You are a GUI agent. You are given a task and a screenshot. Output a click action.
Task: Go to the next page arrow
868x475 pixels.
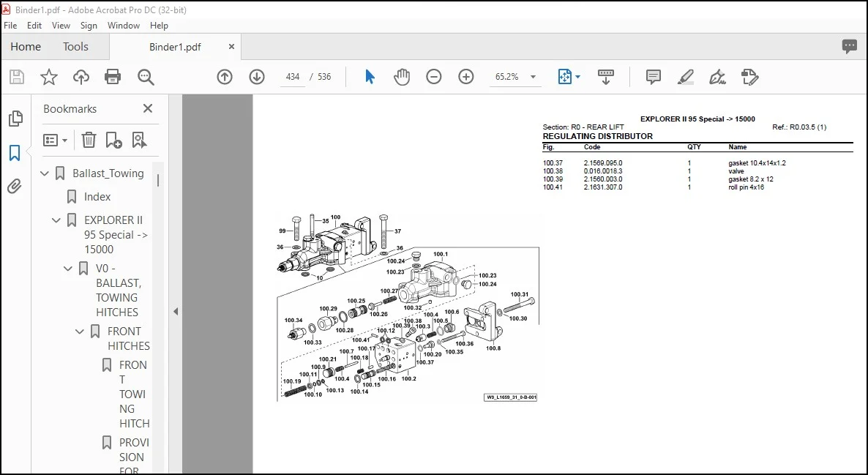click(x=257, y=77)
